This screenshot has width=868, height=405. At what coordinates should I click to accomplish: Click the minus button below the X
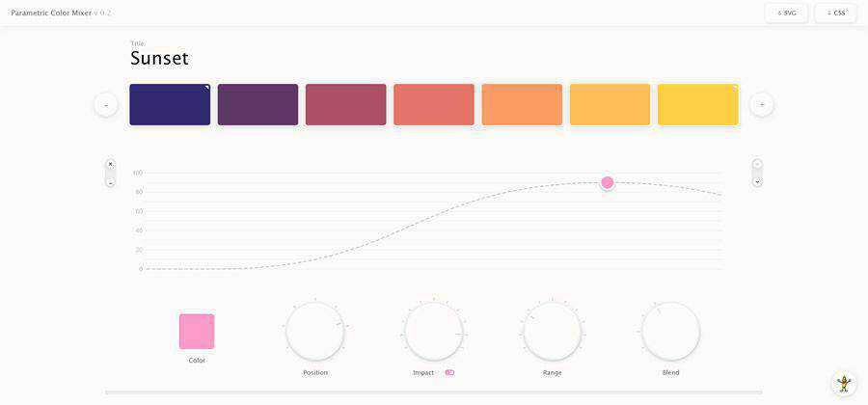[110, 181]
